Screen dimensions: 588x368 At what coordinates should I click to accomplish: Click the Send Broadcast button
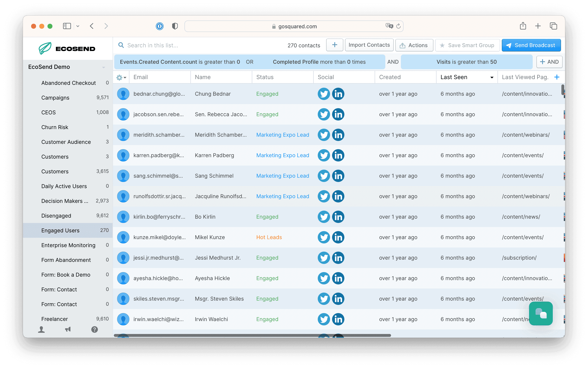coord(531,45)
